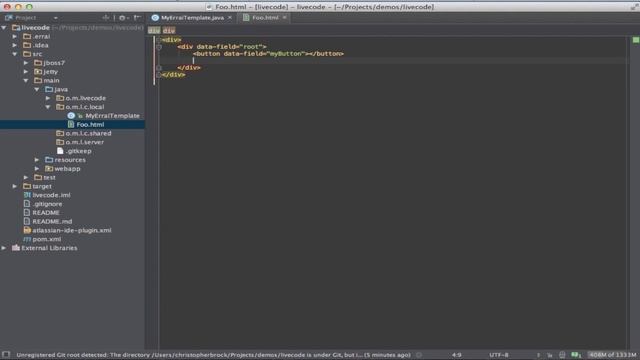Expand the jboss7 folder
This screenshot has width=640, height=360.
point(26,63)
